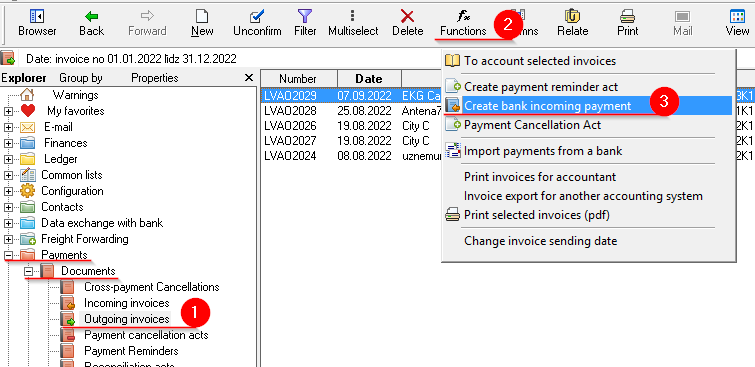Select Warnings in Explorer tree
Image resolution: width=755 pixels, height=367 pixels.
pyautogui.click(x=76, y=95)
